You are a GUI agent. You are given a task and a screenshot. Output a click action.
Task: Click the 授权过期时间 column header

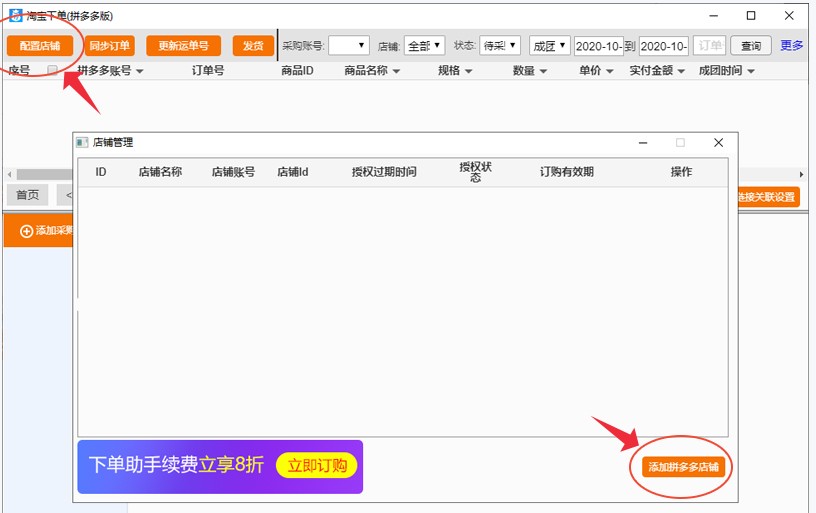coord(384,172)
